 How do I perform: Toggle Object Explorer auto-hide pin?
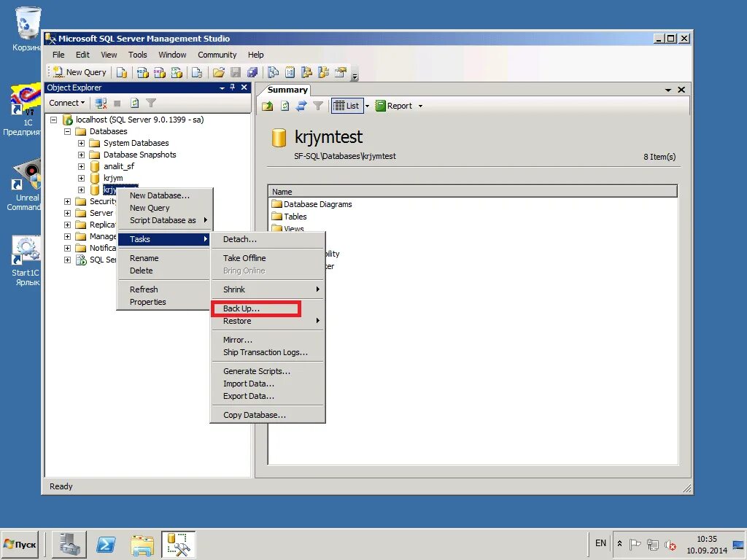pyautogui.click(x=233, y=87)
